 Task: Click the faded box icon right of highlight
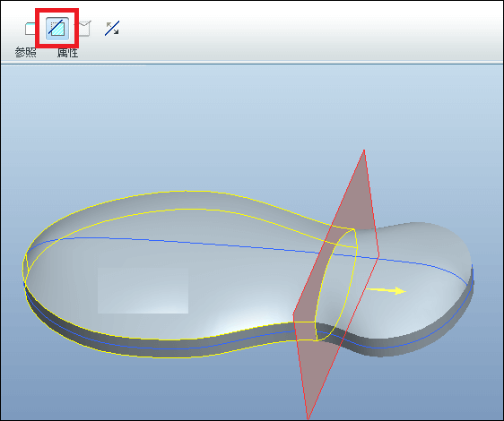point(84,29)
